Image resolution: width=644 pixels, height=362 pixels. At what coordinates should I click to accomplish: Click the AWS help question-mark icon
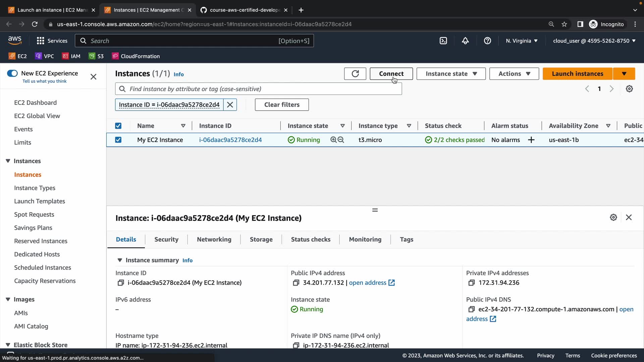(487, 41)
